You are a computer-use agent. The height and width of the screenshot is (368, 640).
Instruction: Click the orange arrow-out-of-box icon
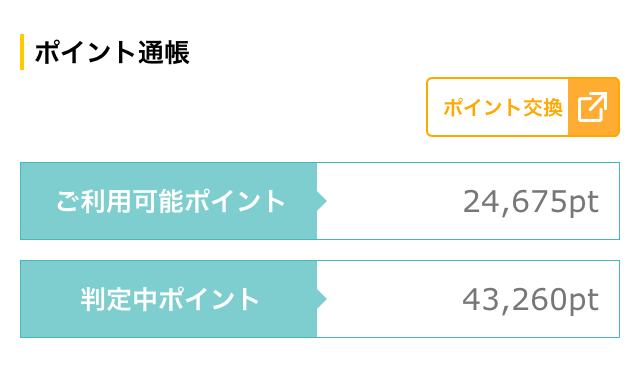pyautogui.click(x=592, y=107)
